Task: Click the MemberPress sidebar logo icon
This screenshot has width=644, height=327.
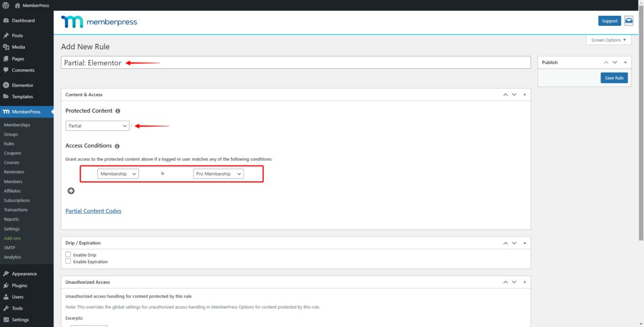Action: (6, 112)
